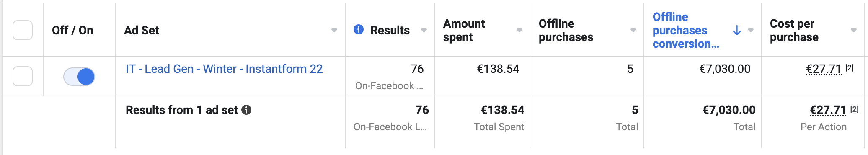Open the Offline purchases column dropdown arrow

pyautogui.click(x=633, y=30)
